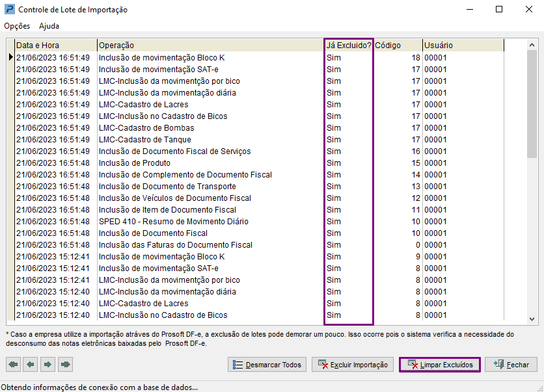Click the Operação column header
This screenshot has width=544, height=392.
point(210,45)
